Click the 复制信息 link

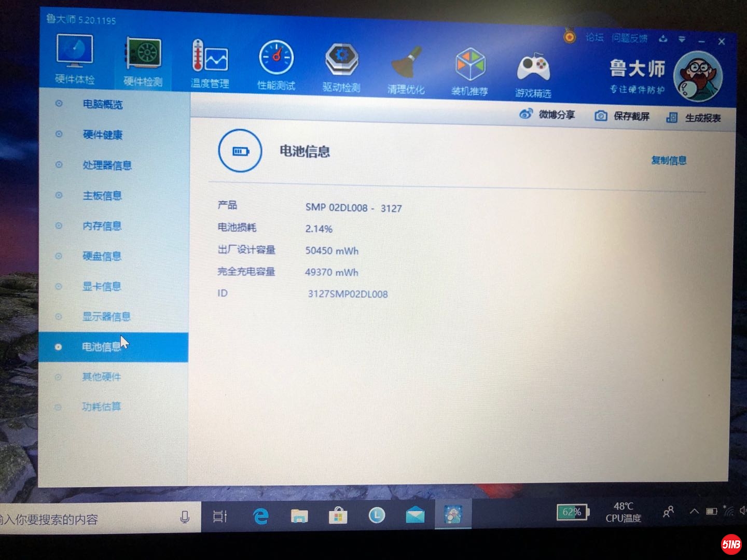pos(669,160)
